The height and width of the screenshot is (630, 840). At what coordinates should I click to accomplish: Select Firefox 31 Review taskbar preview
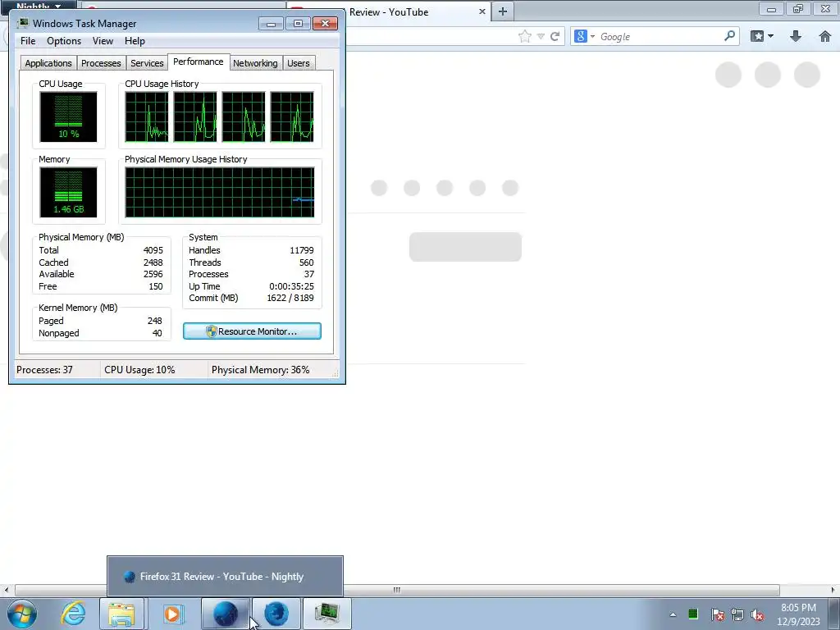pyautogui.click(x=225, y=577)
